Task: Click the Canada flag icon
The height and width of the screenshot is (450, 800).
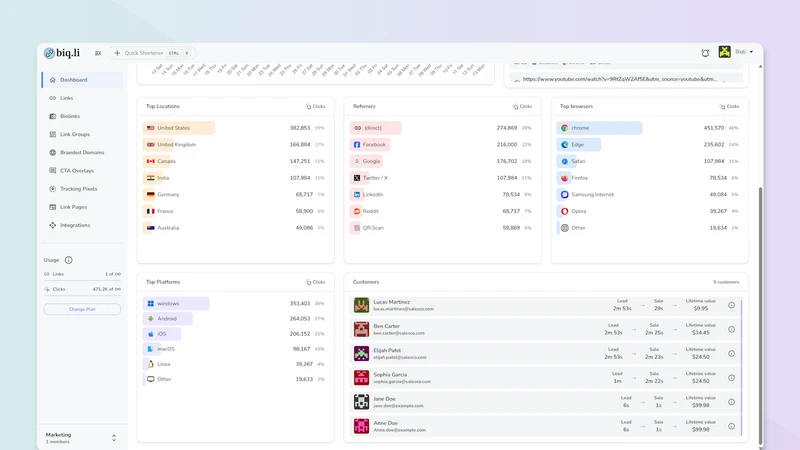Action: pos(151,161)
